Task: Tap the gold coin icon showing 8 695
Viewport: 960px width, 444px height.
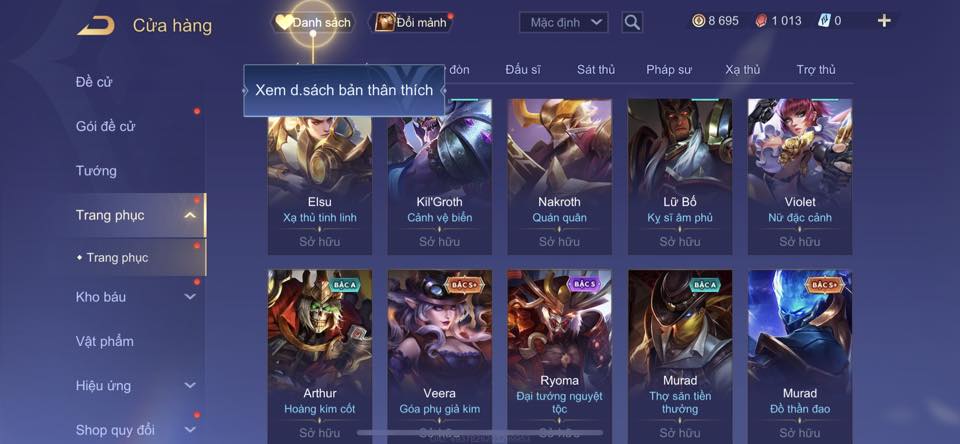Action: 699,21
